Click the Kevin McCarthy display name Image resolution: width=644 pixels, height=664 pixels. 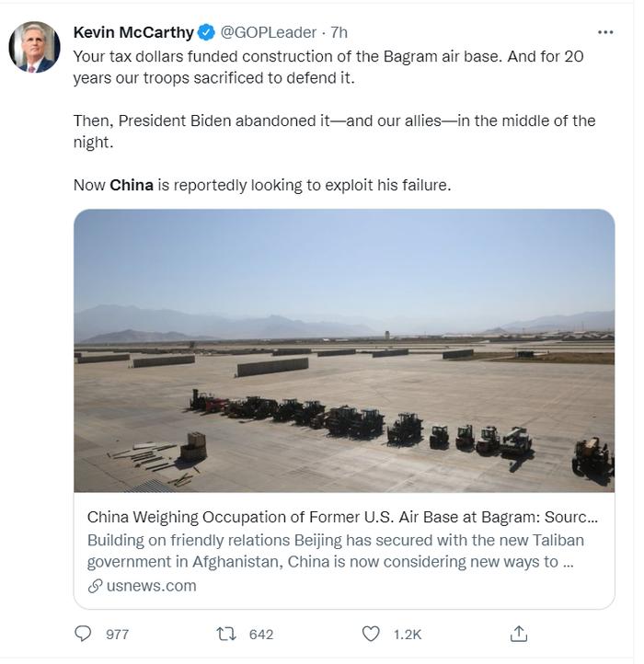point(133,32)
